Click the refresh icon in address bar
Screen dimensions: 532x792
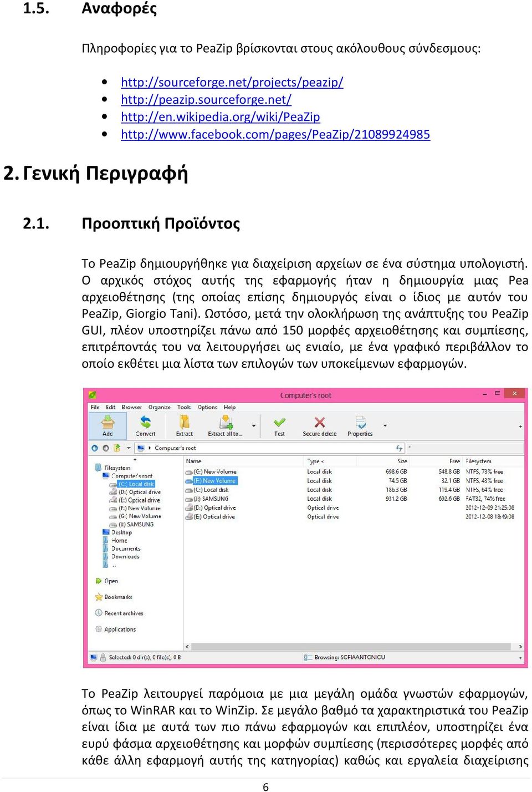click(x=398, y=448)
